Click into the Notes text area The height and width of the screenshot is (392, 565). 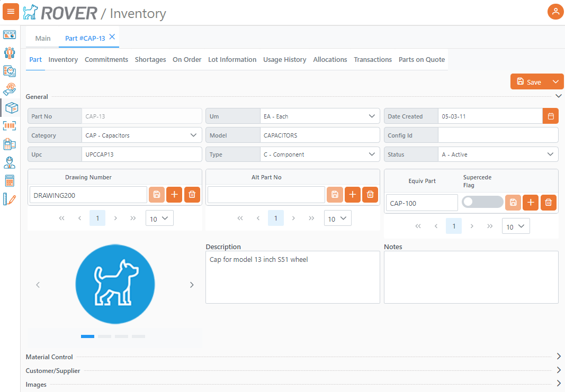point(471,277)
